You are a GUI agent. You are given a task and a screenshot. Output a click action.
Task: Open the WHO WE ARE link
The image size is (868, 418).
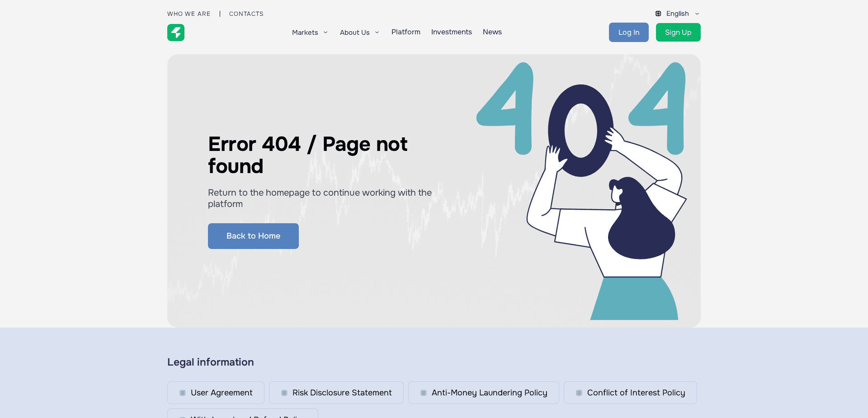[189, 14]
